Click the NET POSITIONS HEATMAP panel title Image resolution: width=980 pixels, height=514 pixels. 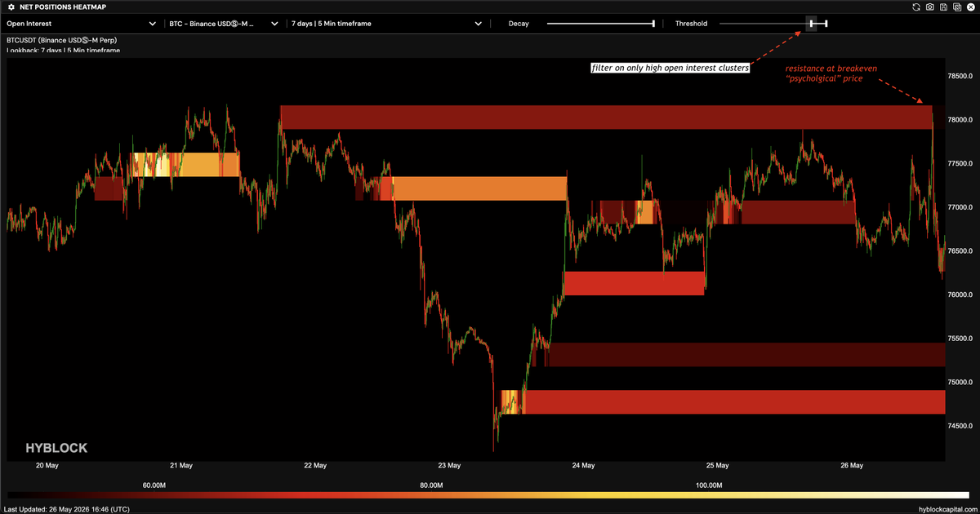[x=62, y=7]
